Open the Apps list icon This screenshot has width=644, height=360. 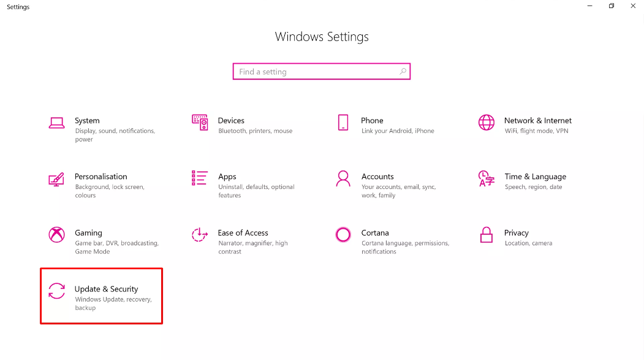coord(199,178)
